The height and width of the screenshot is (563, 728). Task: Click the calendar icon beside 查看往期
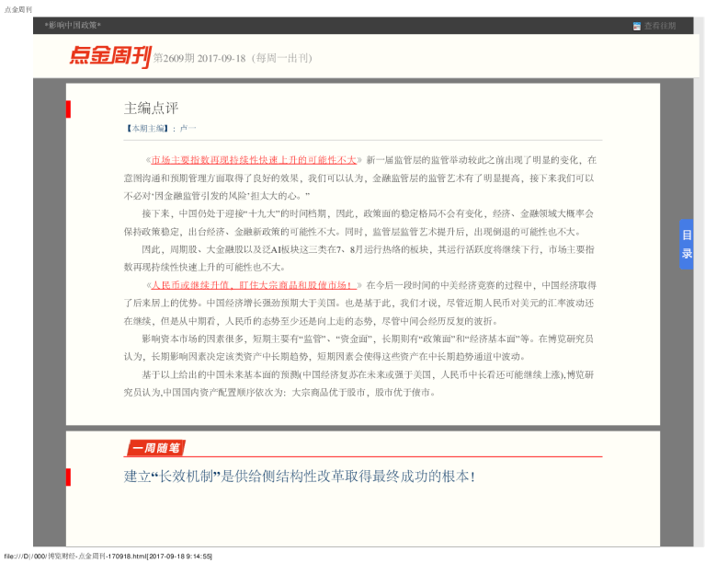(x=637, y=27)
